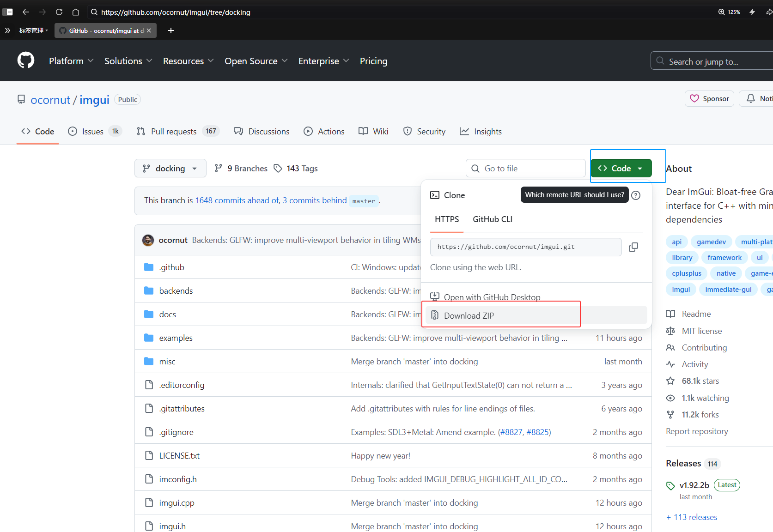Open LICENSE.txt file
773x532 pixels.
tap(180, 456)
